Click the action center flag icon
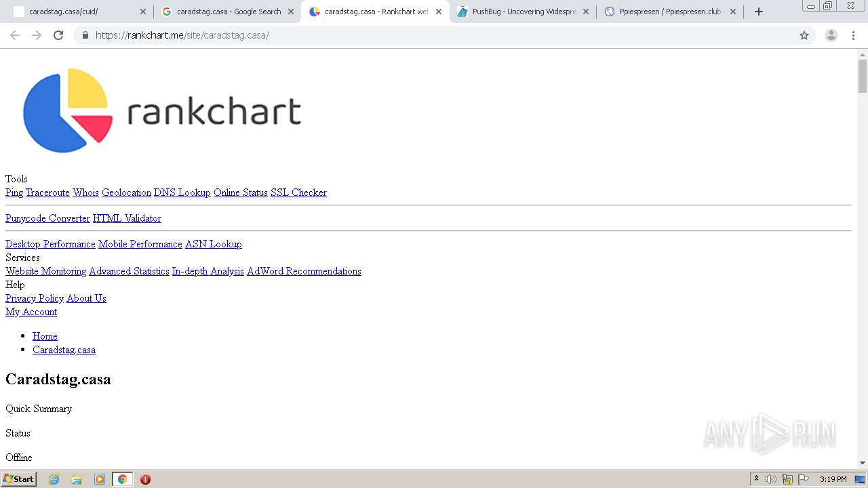 [x=804, y=479]
